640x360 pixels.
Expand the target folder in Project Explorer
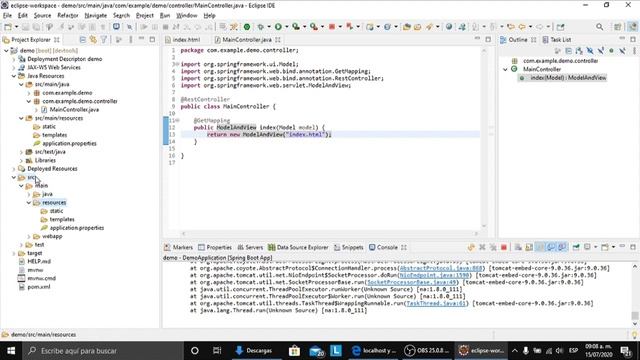pos(13,253)
